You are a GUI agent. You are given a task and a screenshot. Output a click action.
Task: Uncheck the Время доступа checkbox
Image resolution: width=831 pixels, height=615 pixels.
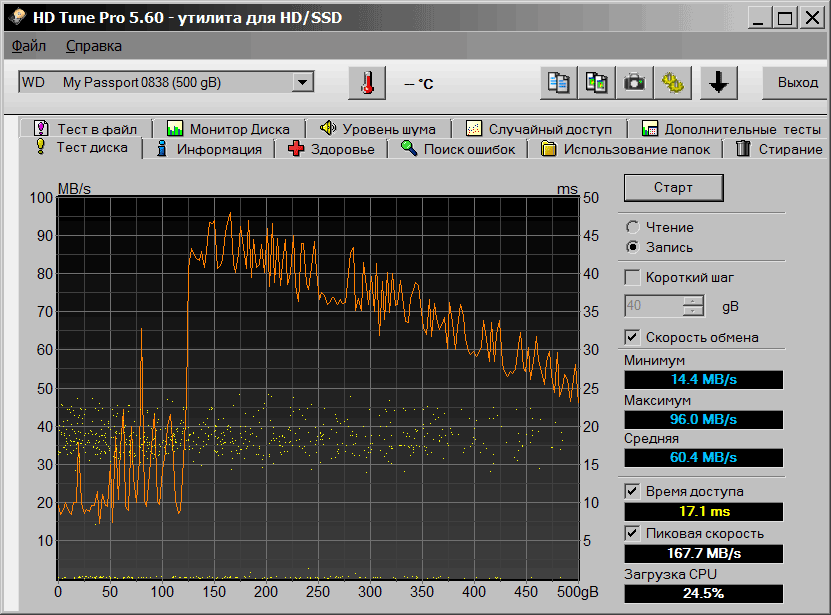[632, 491]
